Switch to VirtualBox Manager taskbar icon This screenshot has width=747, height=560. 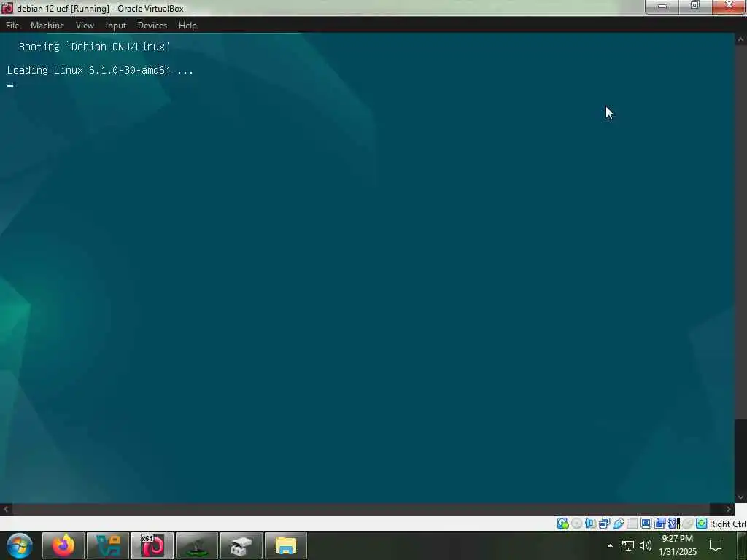pyautogui.click(x=108, y=545)
